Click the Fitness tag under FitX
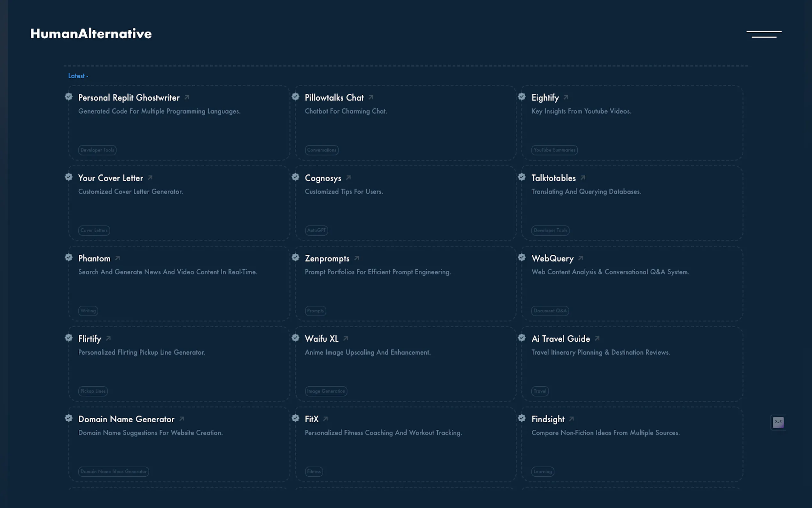Screen dimensions: 812x508 (x=314, y=472)
